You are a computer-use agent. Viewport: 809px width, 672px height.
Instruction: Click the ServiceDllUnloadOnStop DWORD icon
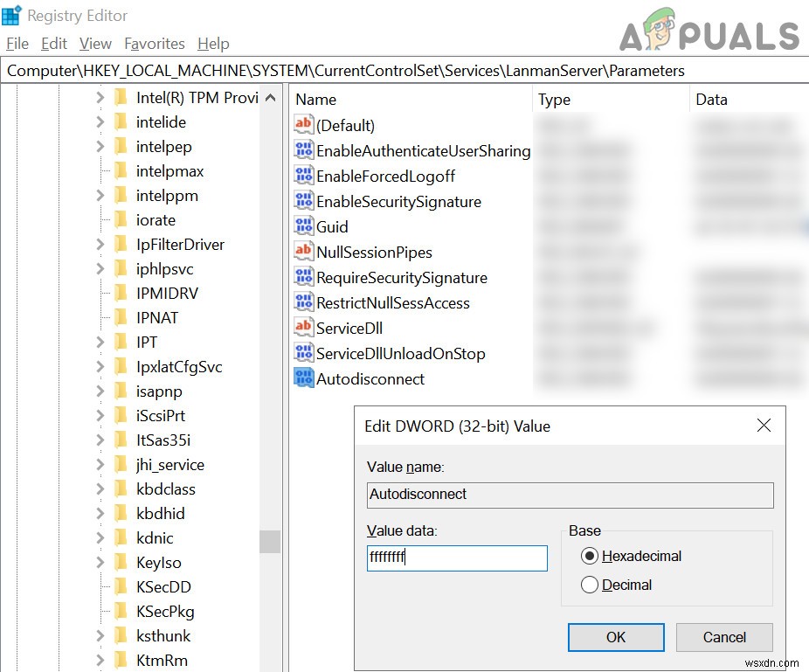coord(303,353)
